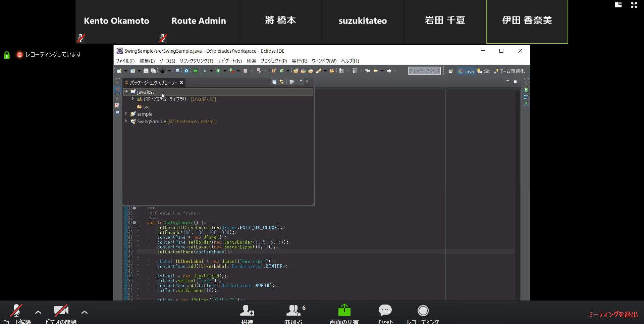
Task: Select the Route Admin participant tile
Action: [x=199, y=22]
